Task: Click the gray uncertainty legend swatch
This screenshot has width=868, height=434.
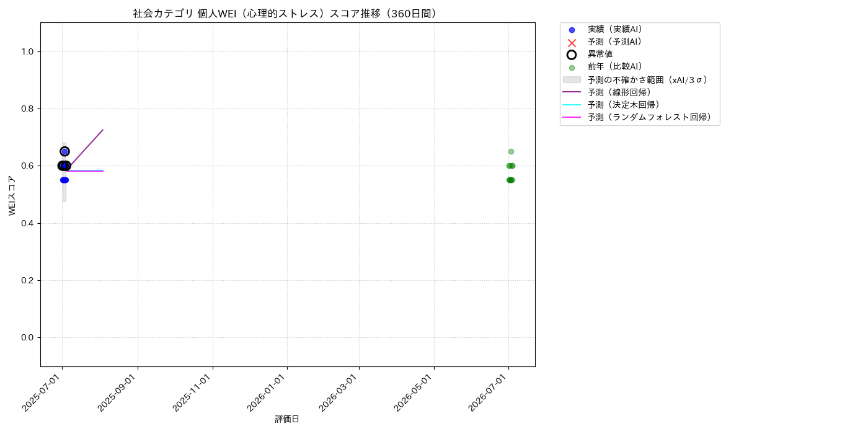Action: [x=572, y=79]
